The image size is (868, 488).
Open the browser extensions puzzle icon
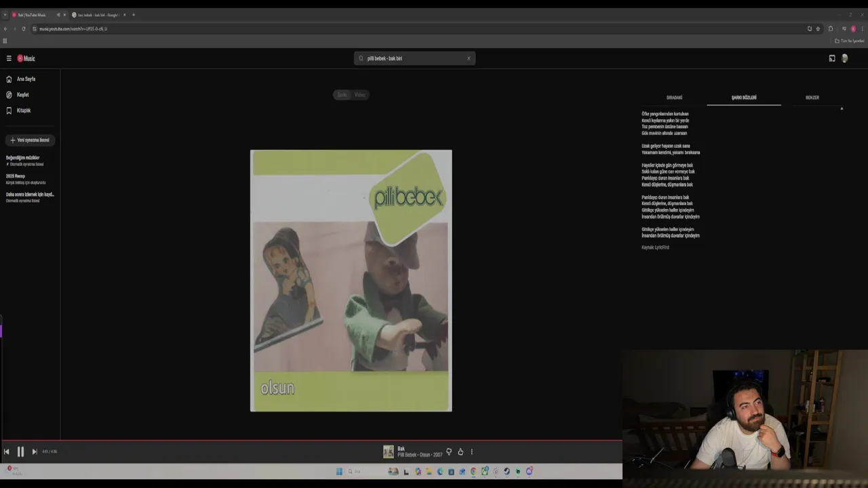[x=831, y=29]
